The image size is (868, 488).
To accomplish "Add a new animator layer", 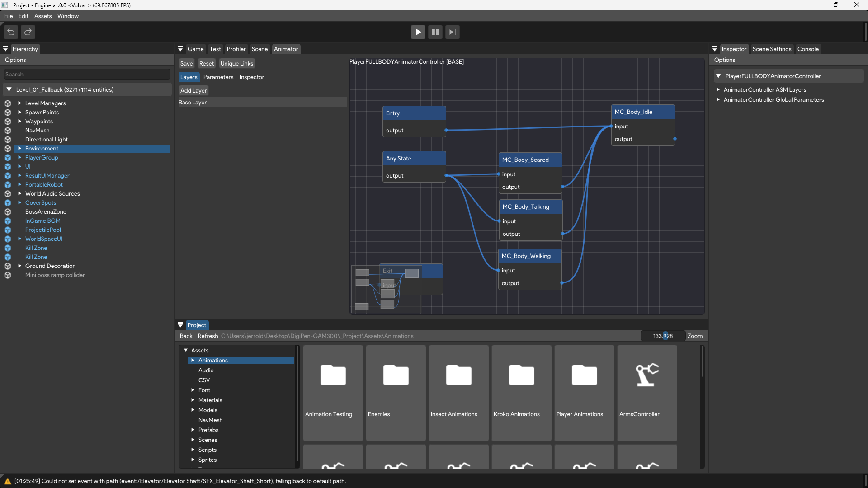I will pos(193,90).
